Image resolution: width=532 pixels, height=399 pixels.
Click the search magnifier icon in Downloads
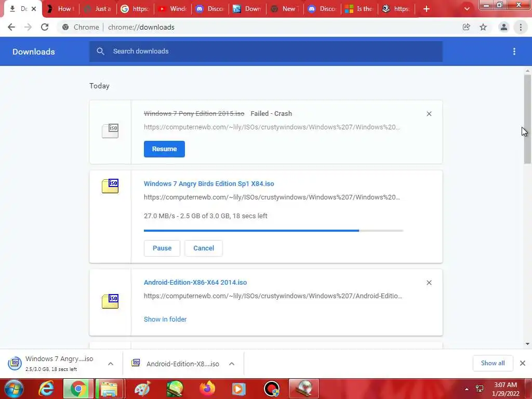100,51
